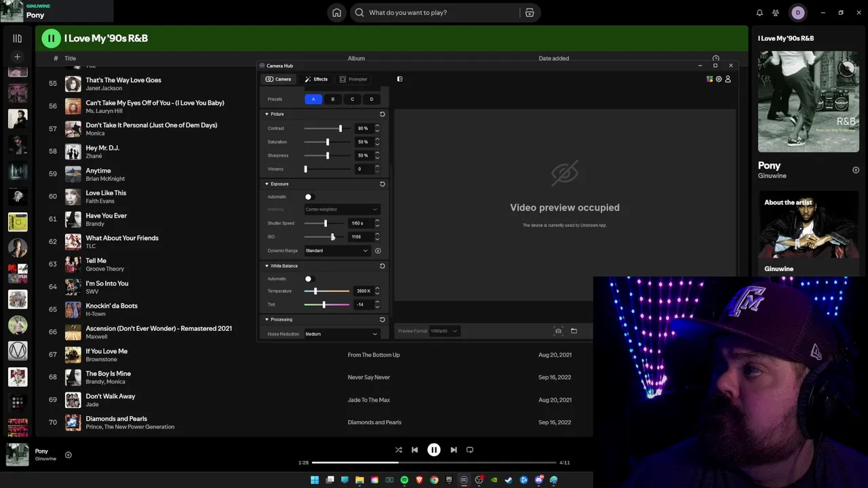Open About the artist card
The height and width of the screenshot is (488, 868).
pyautogui.click(x=808, y=233)
